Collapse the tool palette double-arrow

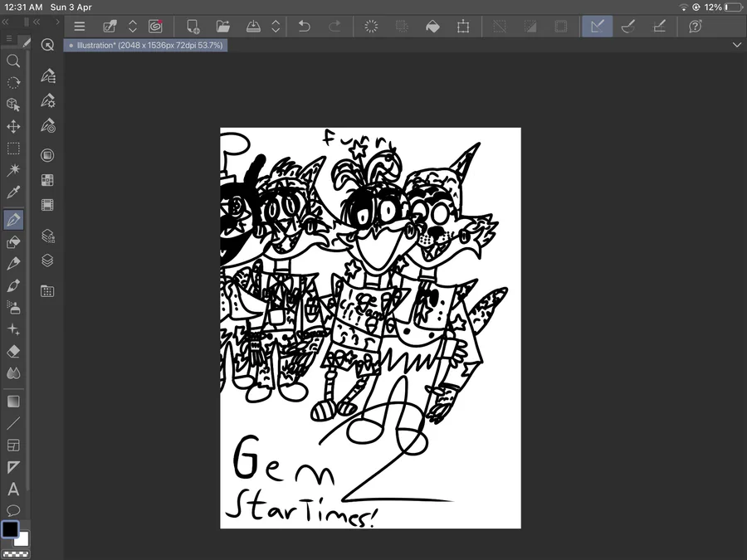[x=5, y=22]
